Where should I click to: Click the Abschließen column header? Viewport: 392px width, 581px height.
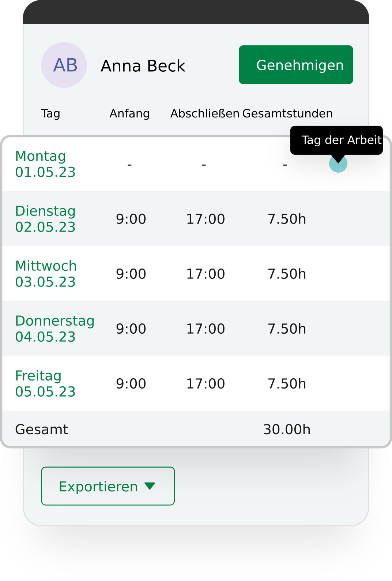(205, 113)
